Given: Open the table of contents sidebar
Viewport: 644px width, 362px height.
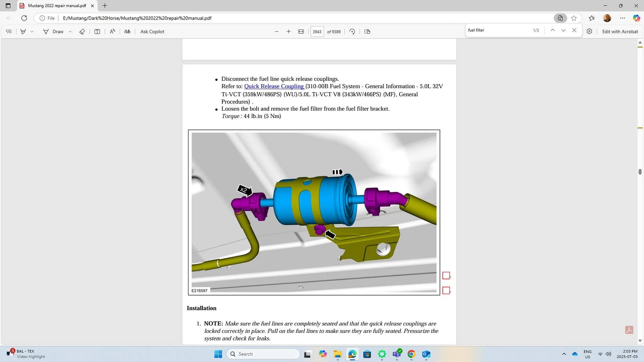Looking at the screenshot, I should (9, 32).
